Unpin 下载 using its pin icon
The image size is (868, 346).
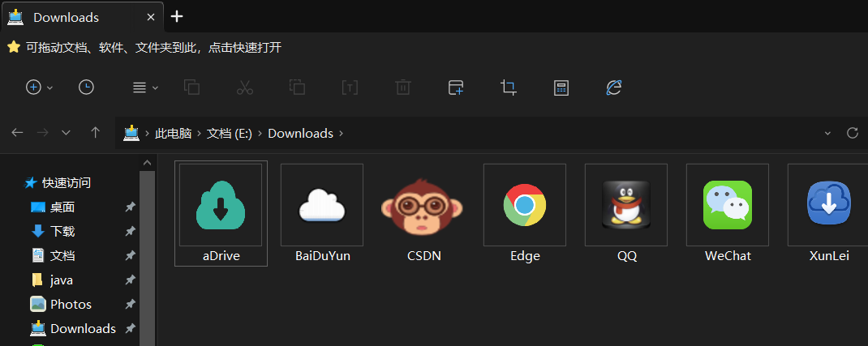coord(130,232)
